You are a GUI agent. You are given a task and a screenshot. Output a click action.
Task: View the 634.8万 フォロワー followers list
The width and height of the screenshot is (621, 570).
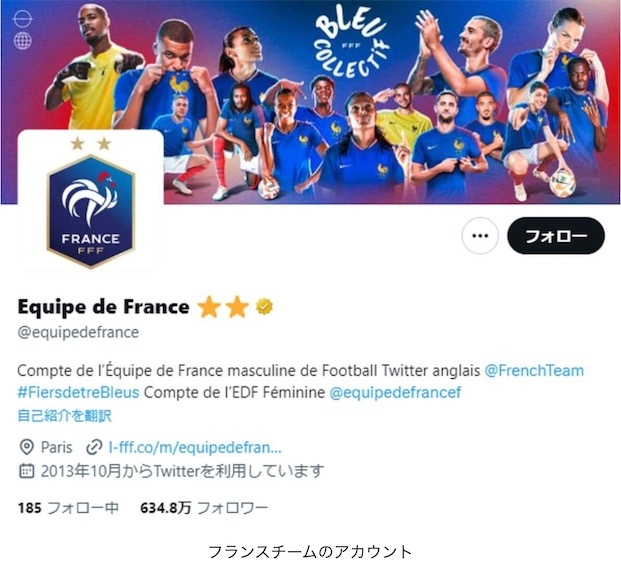point(204,508)
